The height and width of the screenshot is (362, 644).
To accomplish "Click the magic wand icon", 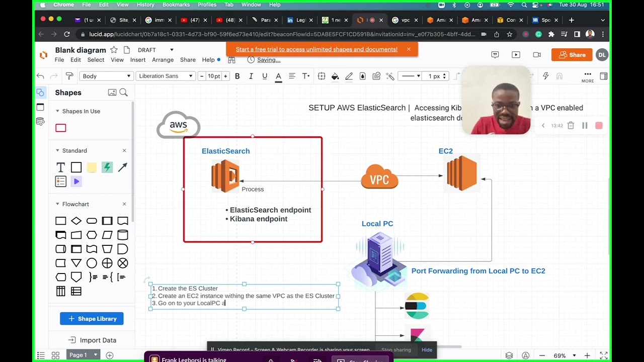I will click(x=390, y=76).
